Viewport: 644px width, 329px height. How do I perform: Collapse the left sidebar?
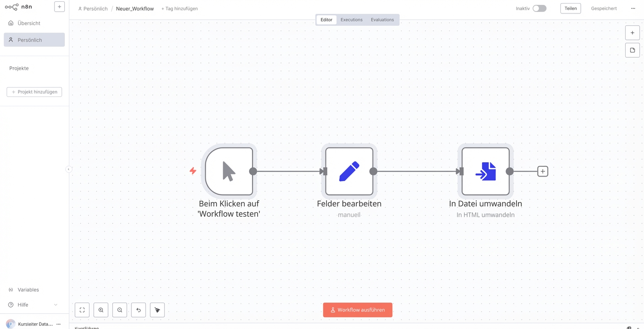[x=68, y=169]
